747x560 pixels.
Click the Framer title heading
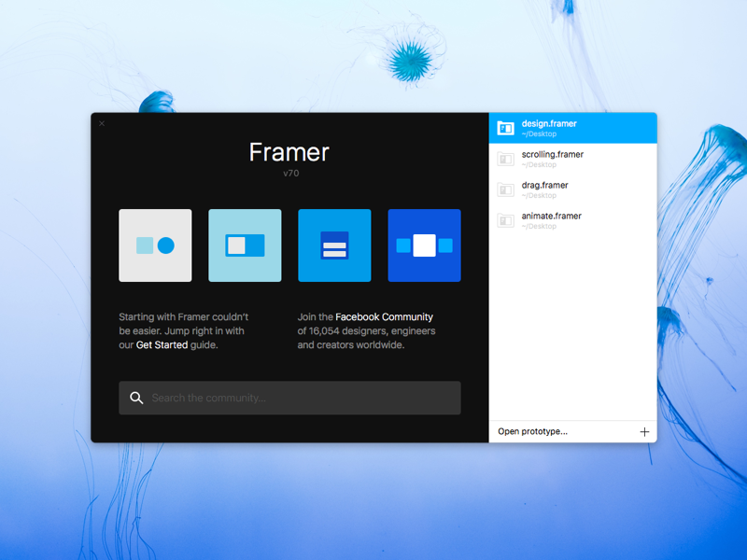click(x=289, y=152)
